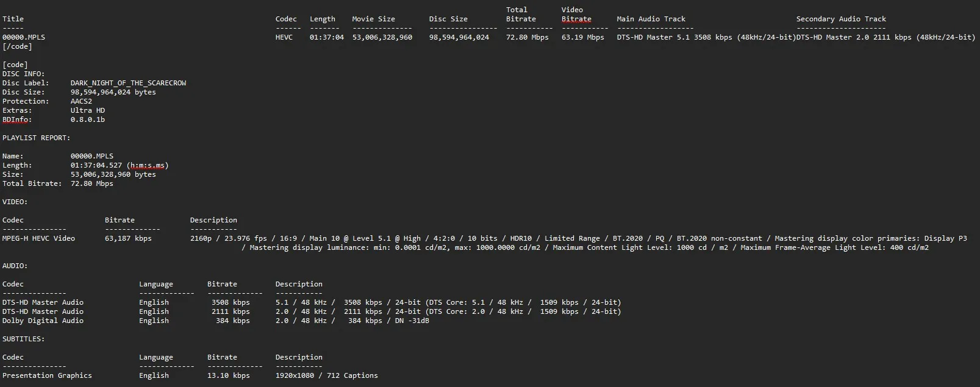
Task: Click the 63,187 kbps video bitrate
Action: pos(128,238)
